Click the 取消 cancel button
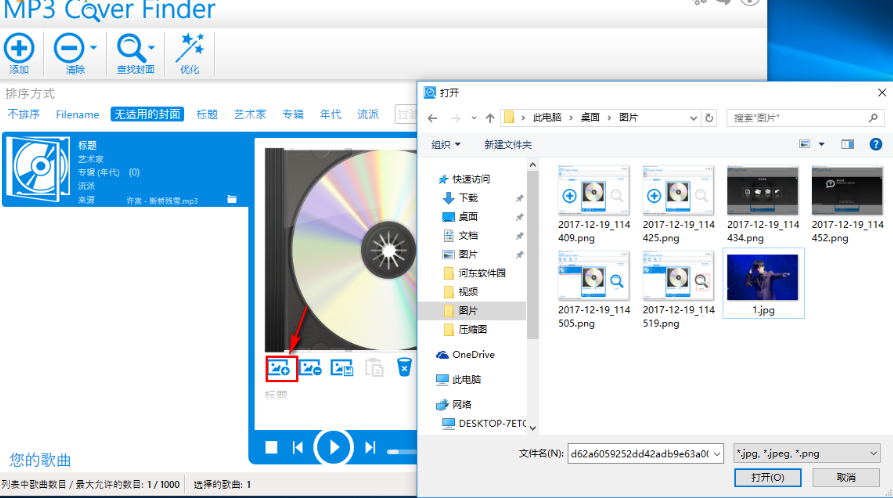The width and height of the screenshot is (893, 498). (846, 477)
